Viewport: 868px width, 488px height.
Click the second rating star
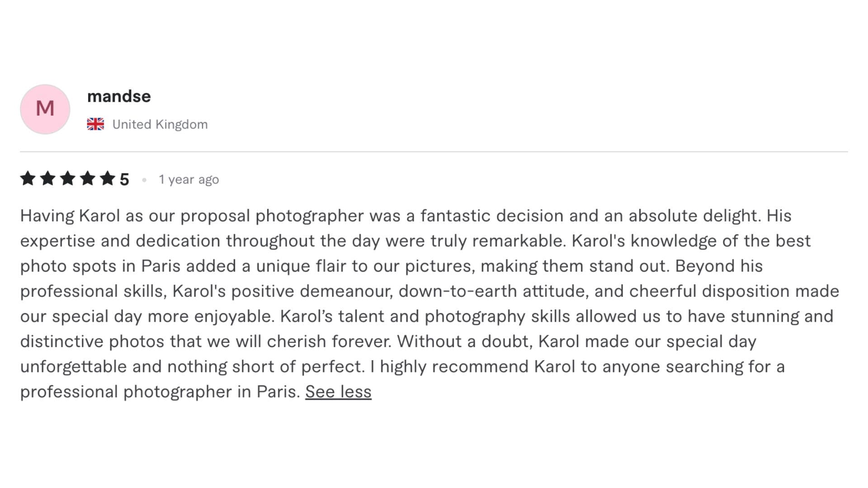[x=48, y=178]
